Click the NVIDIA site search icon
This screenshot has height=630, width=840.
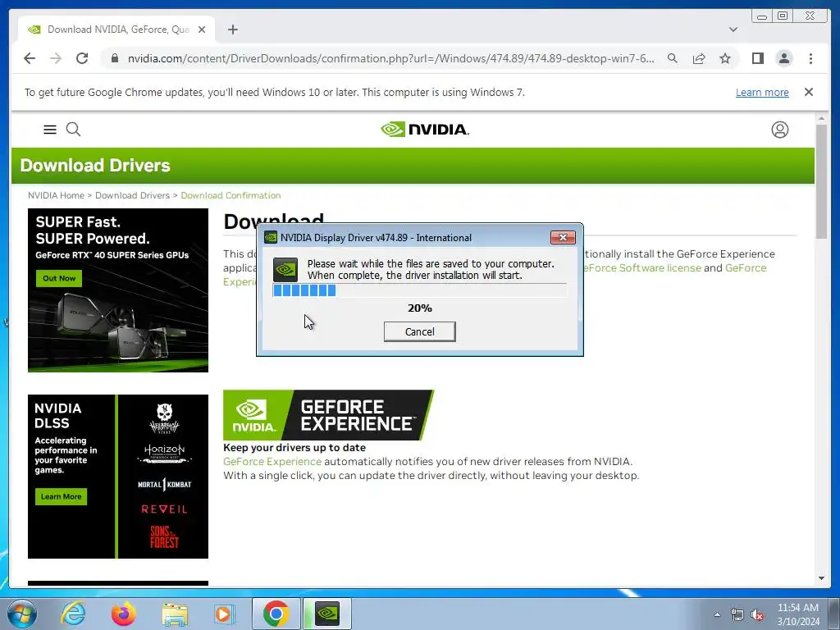pyautogui.click(x=73, y=129)
